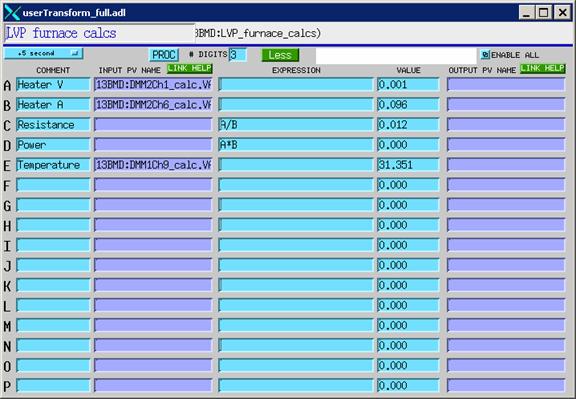Viewport: 576px width, 399px height.
Task: Click the LVP furnace calcs description field
Action: click(x=99, y=33)
